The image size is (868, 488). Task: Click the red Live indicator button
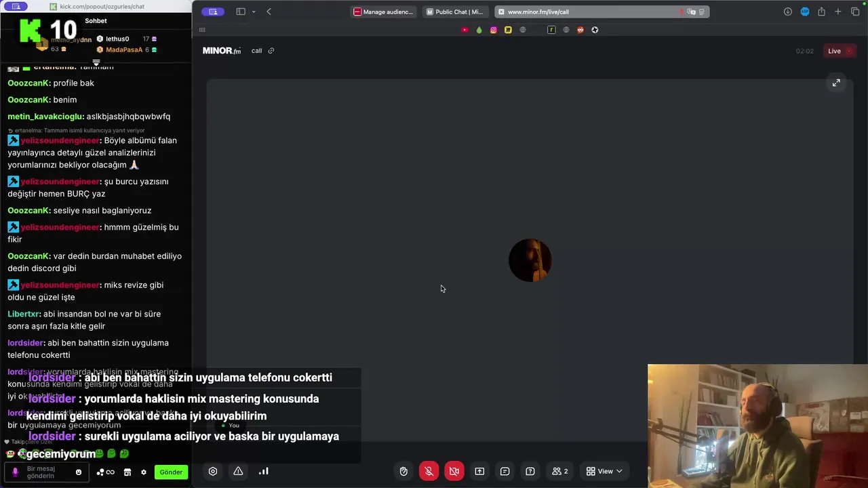(x=839, y=51)
